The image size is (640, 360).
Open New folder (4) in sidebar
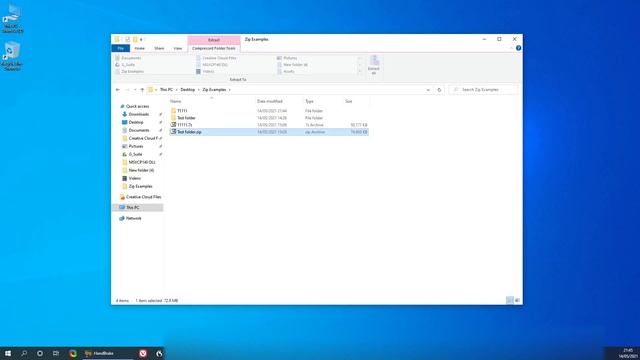tap(138, 170)
